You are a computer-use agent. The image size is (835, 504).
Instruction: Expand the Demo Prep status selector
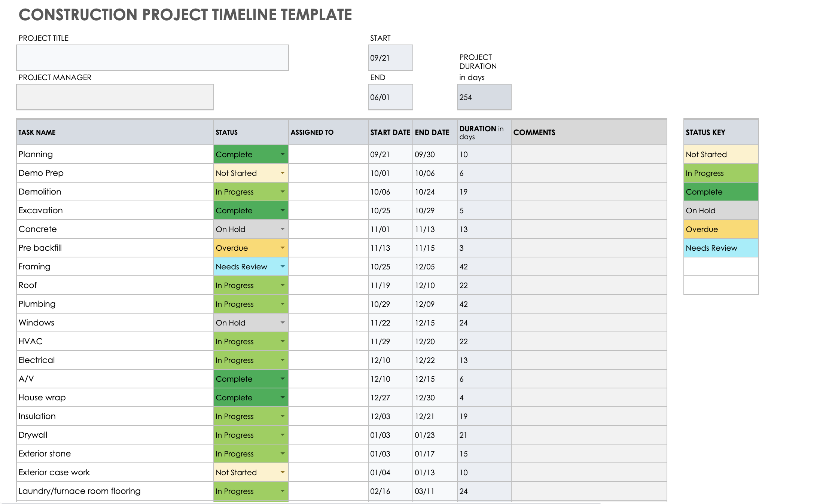282,173
